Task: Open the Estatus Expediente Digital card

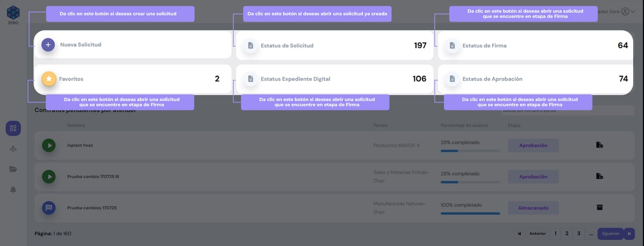Action: tap(334, 79)
